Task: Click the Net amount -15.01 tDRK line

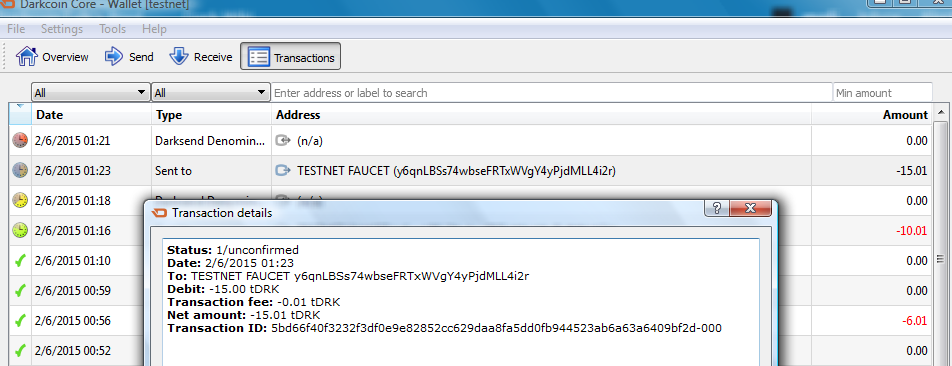Action: point(243,316)
